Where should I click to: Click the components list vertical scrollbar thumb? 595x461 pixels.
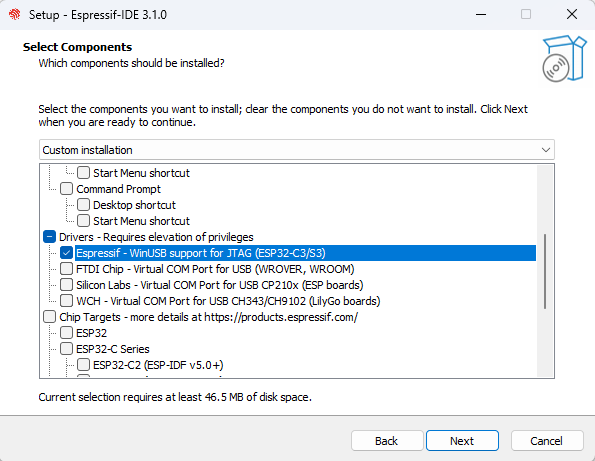point(545,271)
